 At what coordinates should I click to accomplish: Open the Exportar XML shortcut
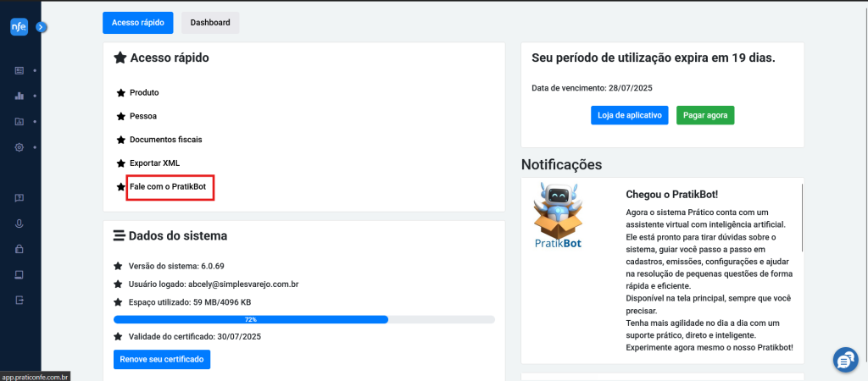(x=154, y=163)
